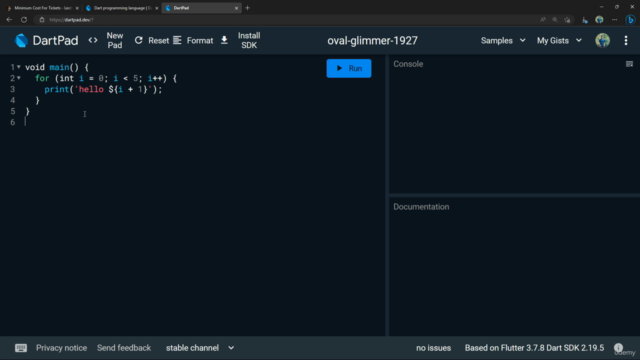Close the Dart programming language tab
This screenshot has height=360, width=640.
coord(157,8)
